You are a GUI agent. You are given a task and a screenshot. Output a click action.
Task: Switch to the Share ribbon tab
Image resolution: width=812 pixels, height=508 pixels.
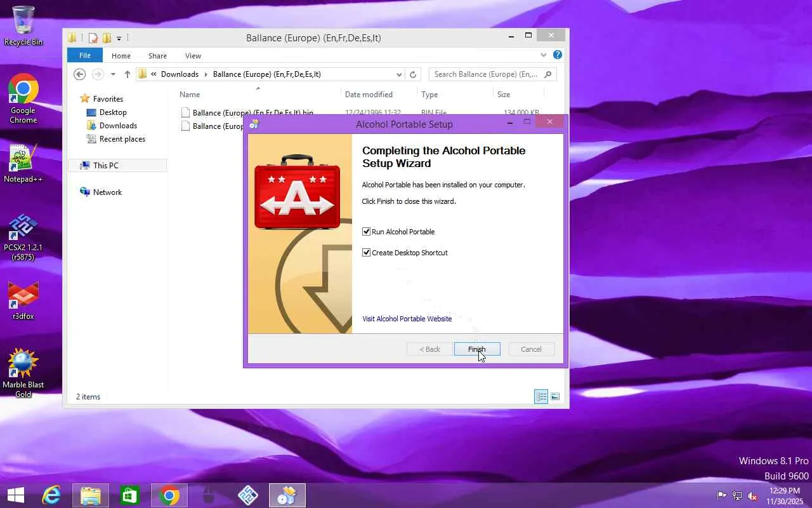click(157, 56)
